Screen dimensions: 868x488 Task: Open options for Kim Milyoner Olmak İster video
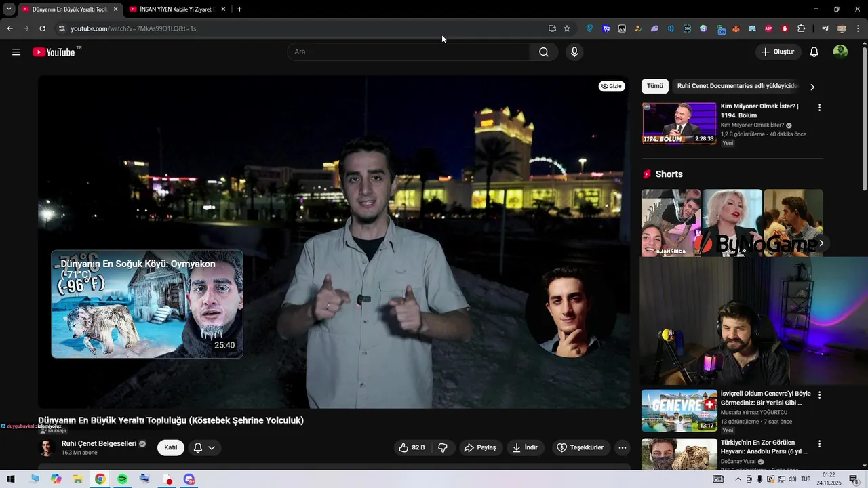pyautogui.click(x=819, y=108)
